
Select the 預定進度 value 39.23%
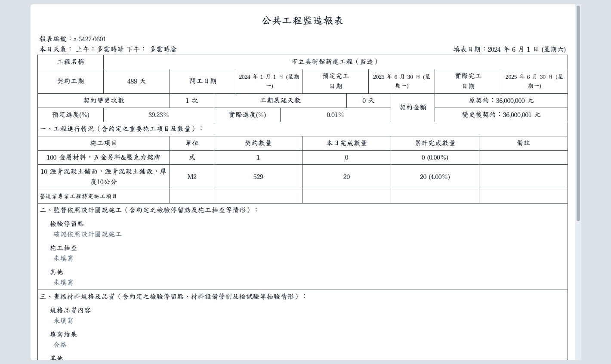(x=158, y=115)
